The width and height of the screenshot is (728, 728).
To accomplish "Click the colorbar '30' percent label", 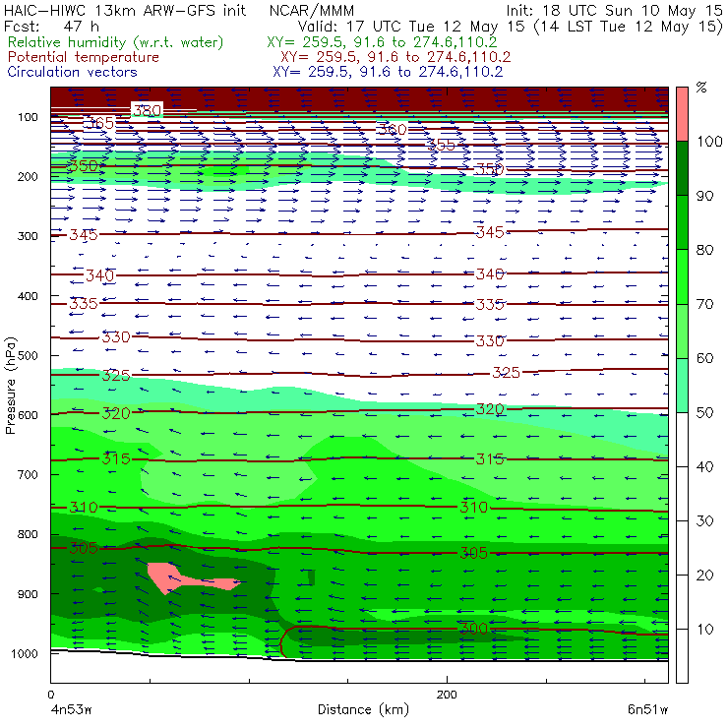I will pos(704,521).
